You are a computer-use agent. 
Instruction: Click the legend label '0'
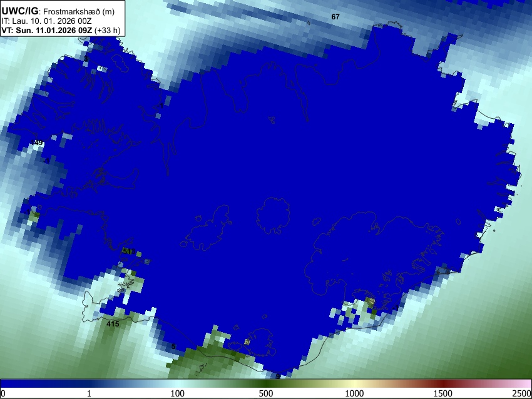click(x=3, y=393)
